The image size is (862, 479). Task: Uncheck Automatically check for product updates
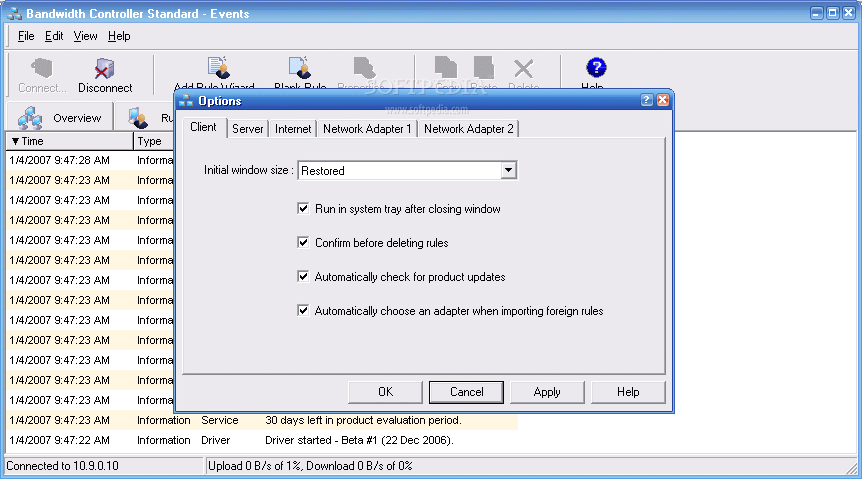click(x=303, y=277)
